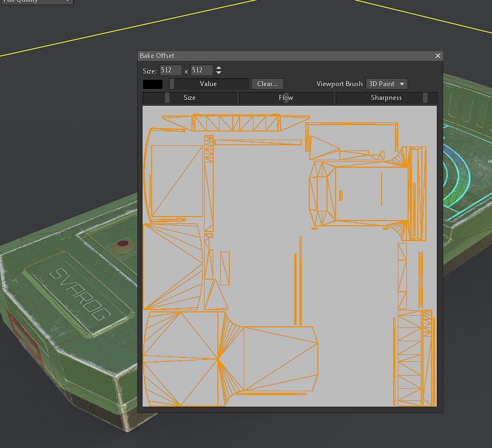Click the Value slider

click(x=209, y=84)
